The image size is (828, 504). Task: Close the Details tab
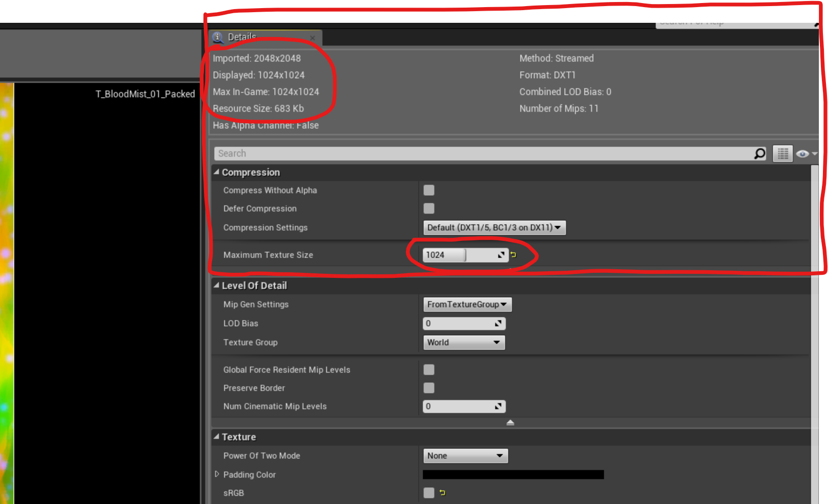(x=313, y=38)
